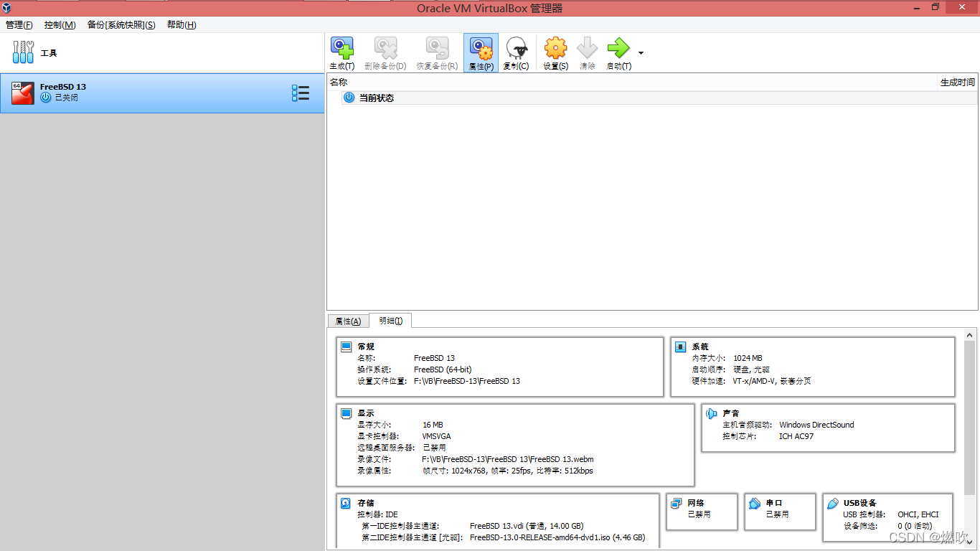Click the USB设备 plug icon
The width and height of the screenshot is (980, 551).
tap(833, 503)
